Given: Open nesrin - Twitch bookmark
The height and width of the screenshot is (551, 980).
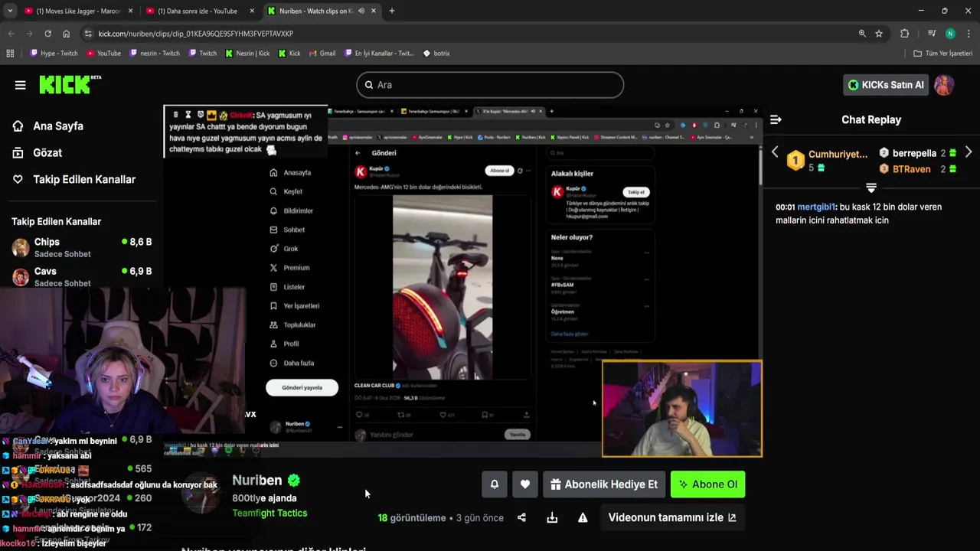Looking at the screenshot, I should pyautogui.click(x=155, y=54).
